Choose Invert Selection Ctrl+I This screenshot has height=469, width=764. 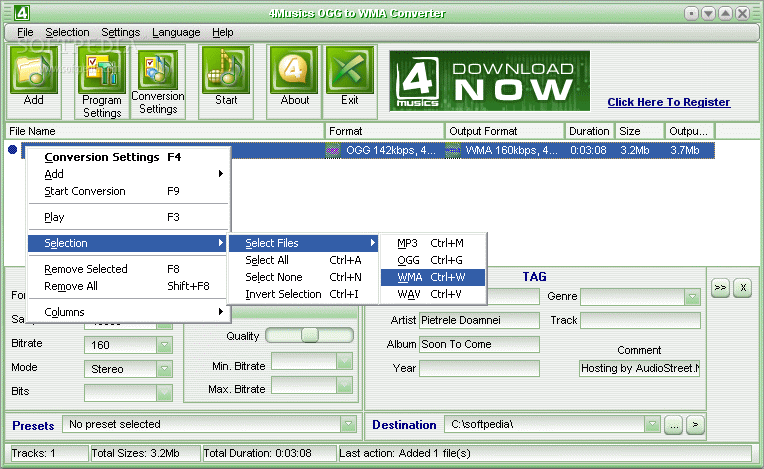point(303,294)
